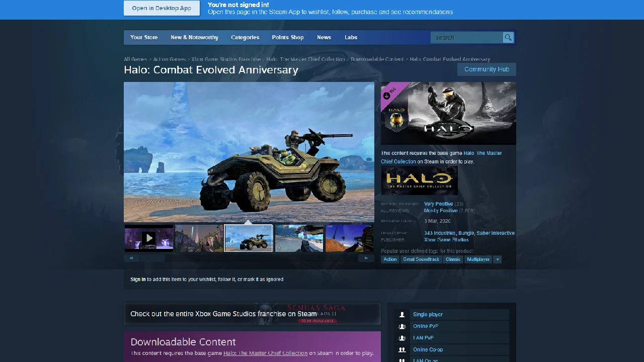Advance screenshots with the right arrow

(x=366, y=258)
